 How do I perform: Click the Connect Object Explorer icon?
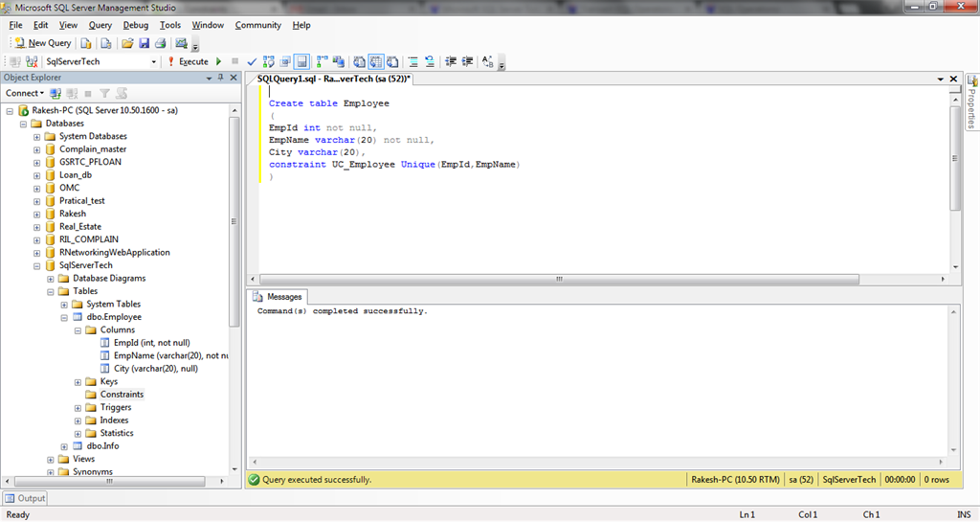(56, 93)
